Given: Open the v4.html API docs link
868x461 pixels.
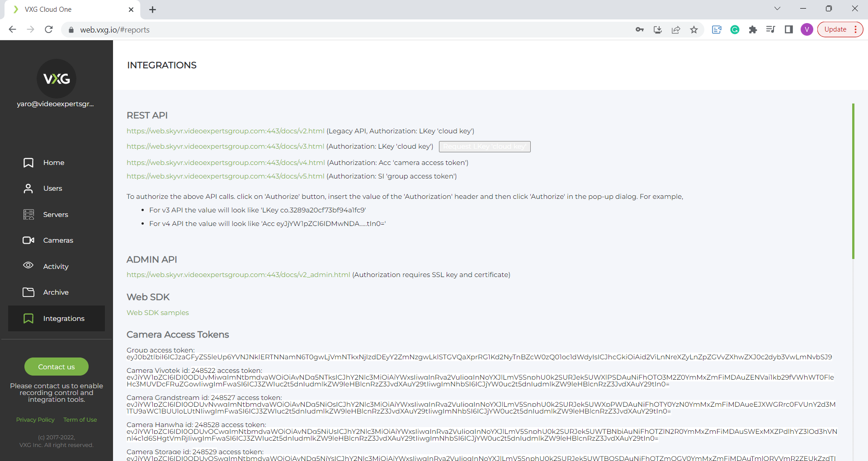Looking at the screenshot, I should [226, 163].
